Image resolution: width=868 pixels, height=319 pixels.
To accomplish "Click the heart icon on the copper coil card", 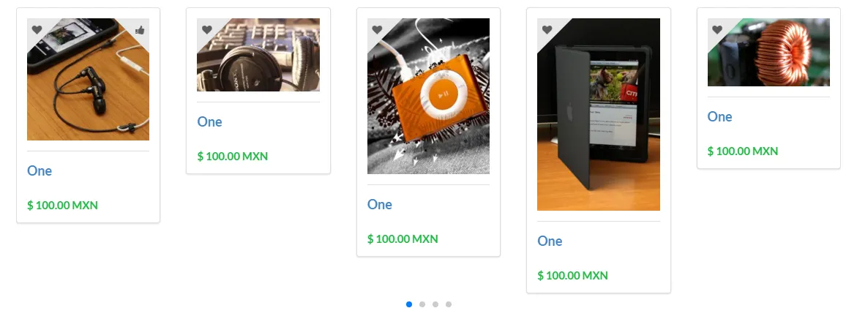I will 717,30.
